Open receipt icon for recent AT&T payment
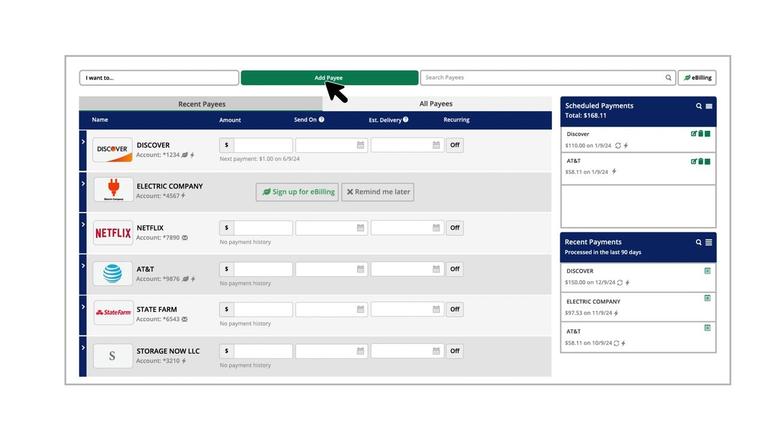Screen dimensions: 768x432 click(x=707, y=328)
